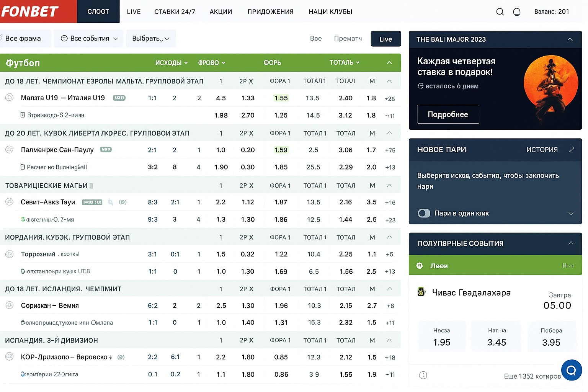This screenshot has width=588, height=392.
Task: Select the Live filter button
Action: [385, 39]
